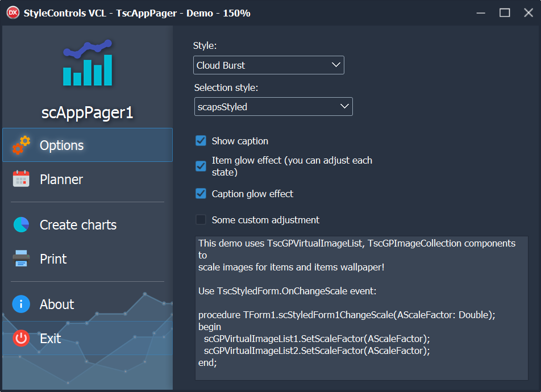
Task: Click the scGPVirtualImageList2.SetScaleFactor line
Action: coord(317,351)
